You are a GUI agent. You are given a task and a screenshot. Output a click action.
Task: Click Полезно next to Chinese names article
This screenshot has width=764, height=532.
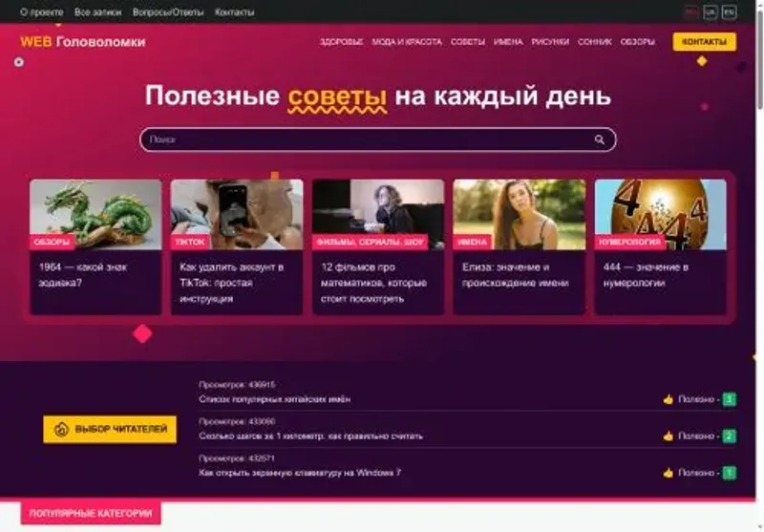(x=696, y=399)
